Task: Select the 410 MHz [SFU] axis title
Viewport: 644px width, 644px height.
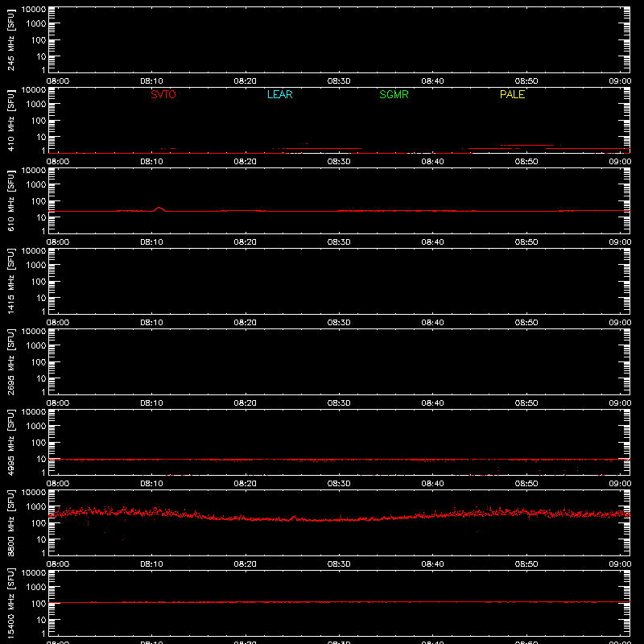Action: click(10, 120)
